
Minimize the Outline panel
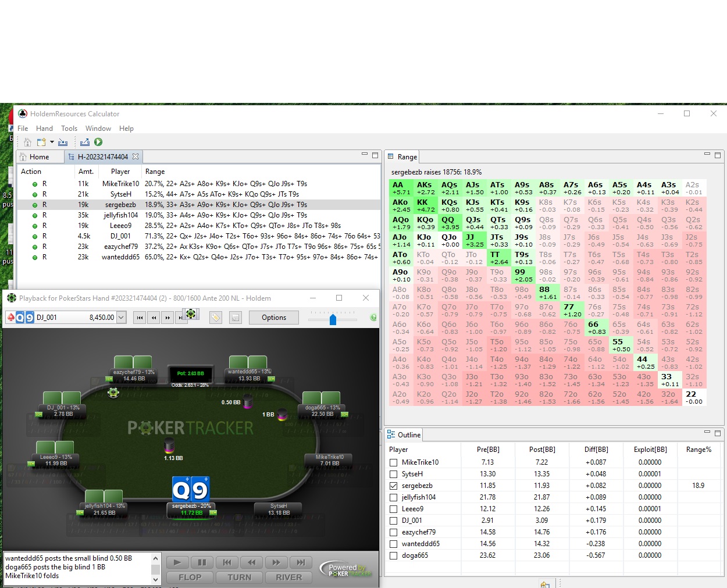point(707,433)
